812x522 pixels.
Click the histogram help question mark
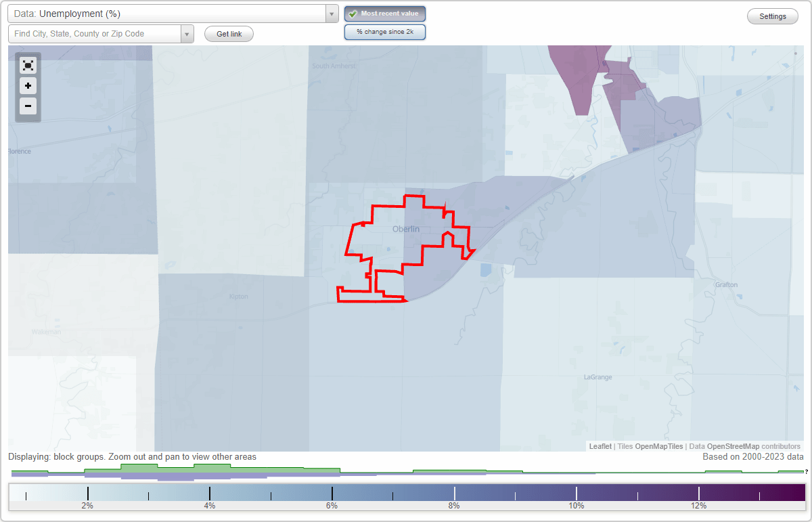[x=806, y=472]
